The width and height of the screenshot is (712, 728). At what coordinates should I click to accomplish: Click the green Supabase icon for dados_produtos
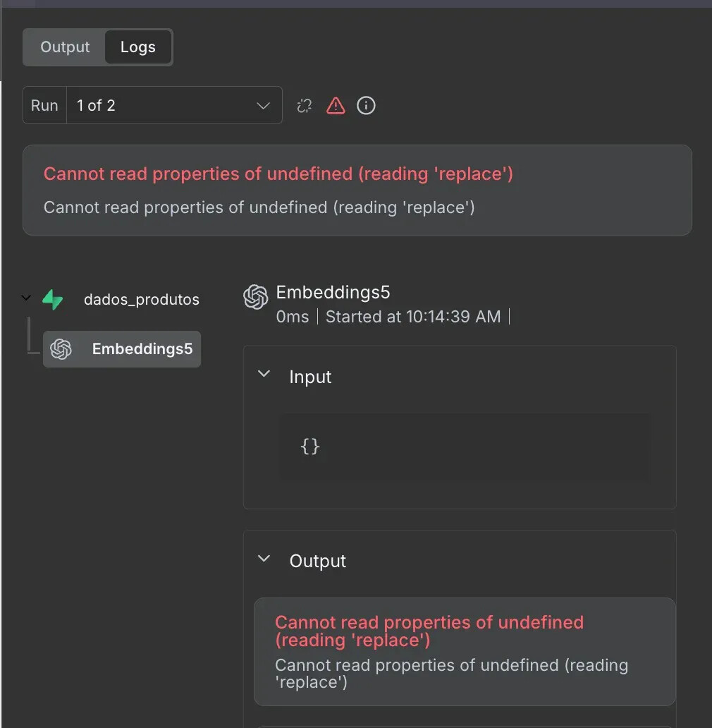pos(53,300)
